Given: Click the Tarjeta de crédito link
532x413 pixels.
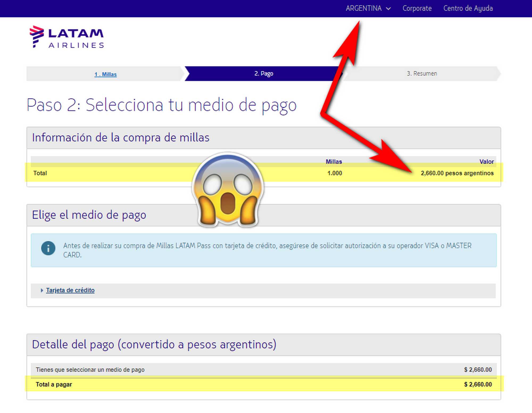Looking at the screenshot, I should [70, 290].
